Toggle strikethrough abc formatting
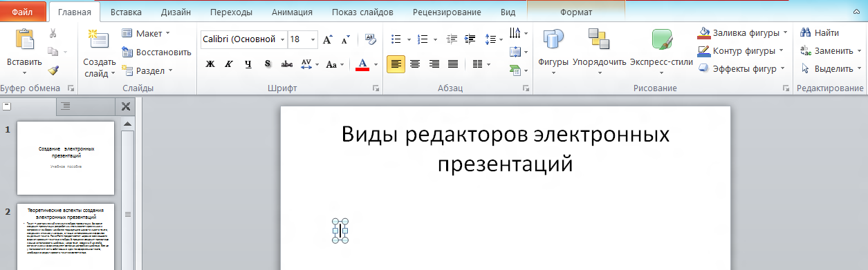This screenshot has height=270, width=868. coord(286,64)
